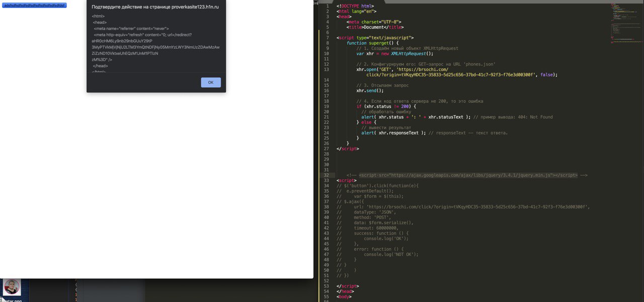Click 'if (xhr.status != 200) {' line
This screenshot has height=302, width=644.
[x=386, y=106]
